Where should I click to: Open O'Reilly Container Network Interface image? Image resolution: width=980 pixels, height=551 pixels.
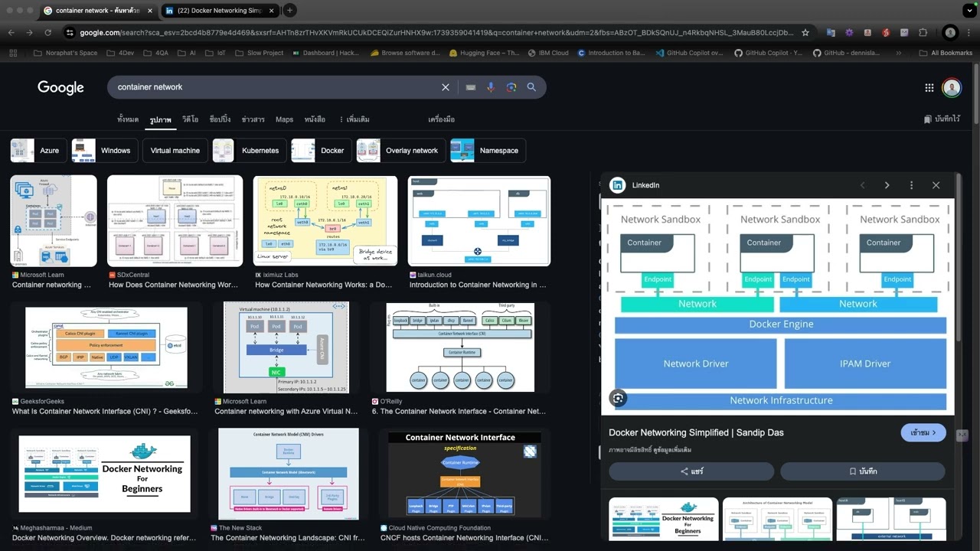pos(460,347)
